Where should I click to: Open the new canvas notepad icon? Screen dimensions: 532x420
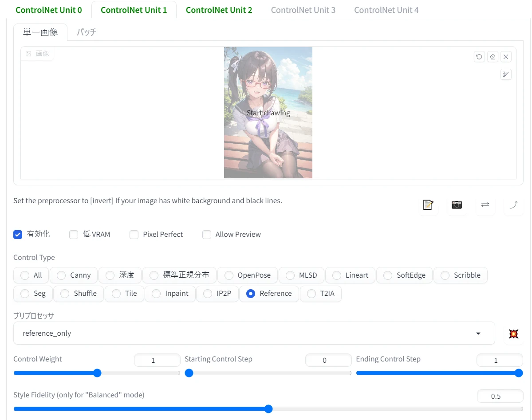click(428, 205)
